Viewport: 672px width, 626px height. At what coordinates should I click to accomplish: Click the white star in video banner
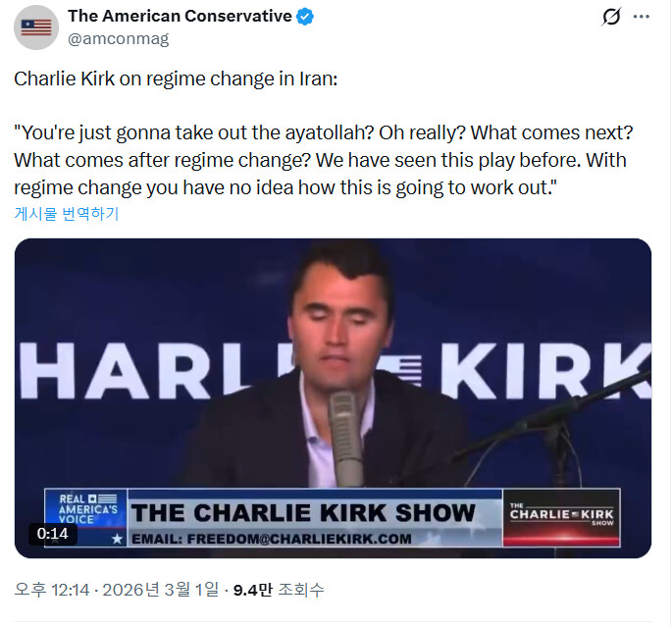coord(117,539)
